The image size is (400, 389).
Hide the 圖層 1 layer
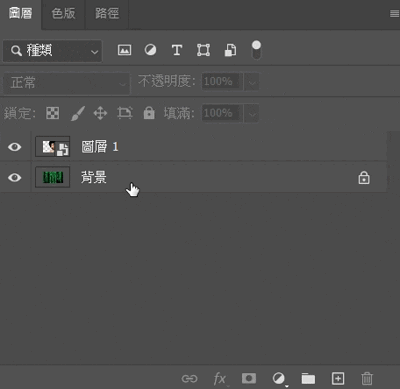14,147
